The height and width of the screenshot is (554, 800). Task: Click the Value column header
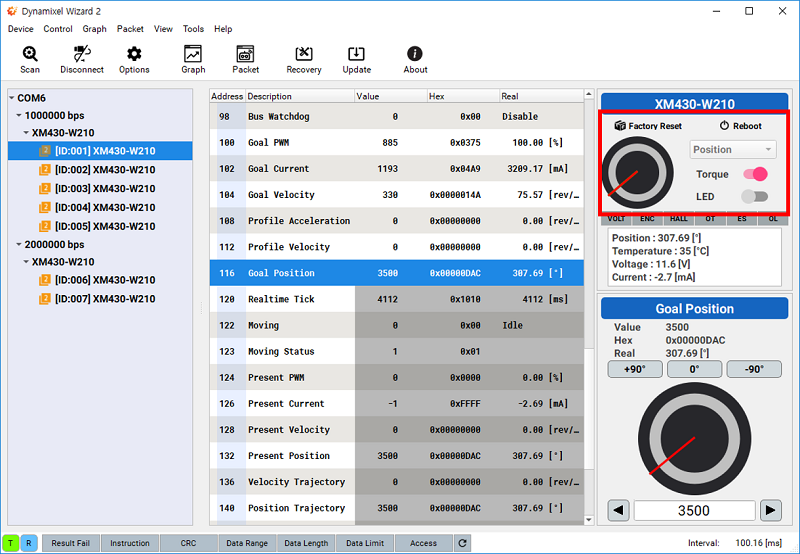click(x=390, y=96)
